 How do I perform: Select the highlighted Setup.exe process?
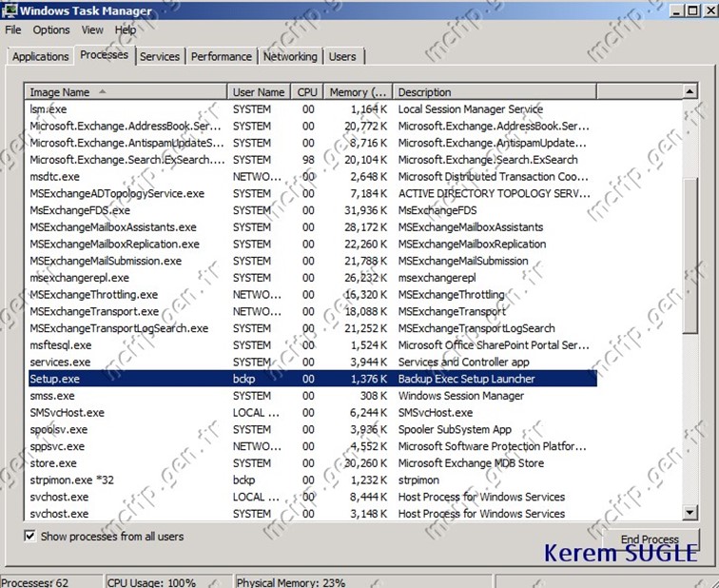(312, 379)
